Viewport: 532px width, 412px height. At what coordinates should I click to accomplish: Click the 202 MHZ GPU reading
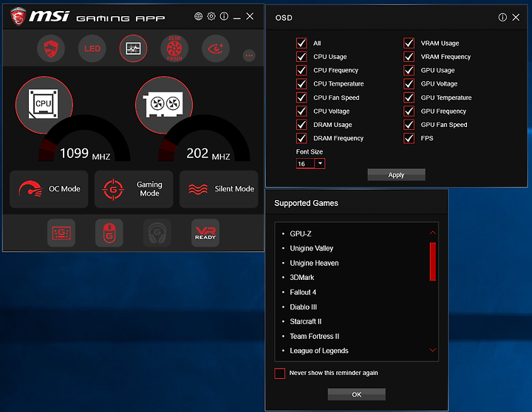point(208,154)
